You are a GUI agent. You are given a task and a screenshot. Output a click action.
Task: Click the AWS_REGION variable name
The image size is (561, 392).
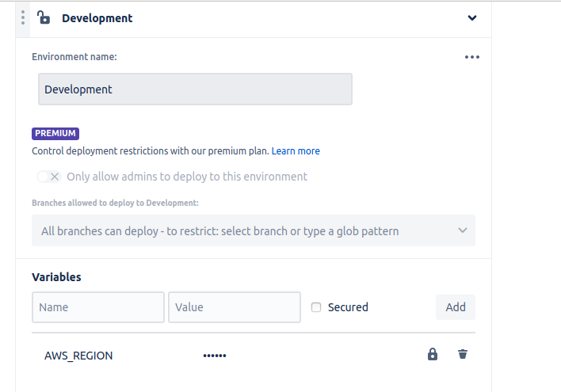click(x=78, y=356)
